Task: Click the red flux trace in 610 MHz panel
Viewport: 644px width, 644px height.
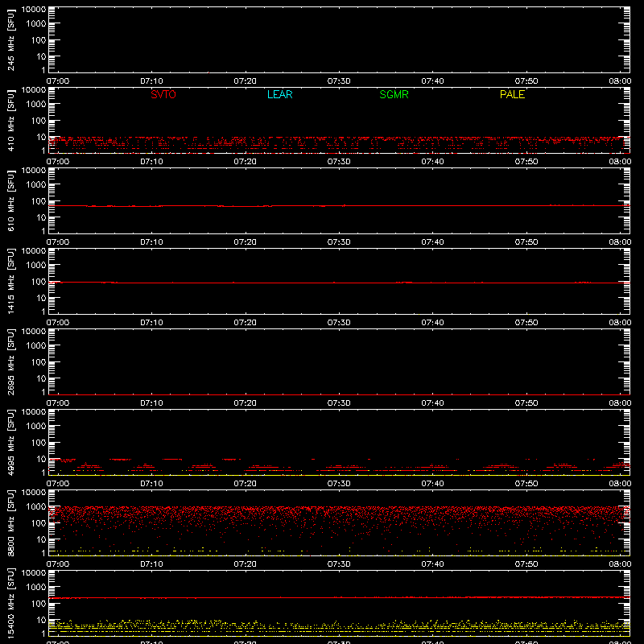Action: coord(339,206)
